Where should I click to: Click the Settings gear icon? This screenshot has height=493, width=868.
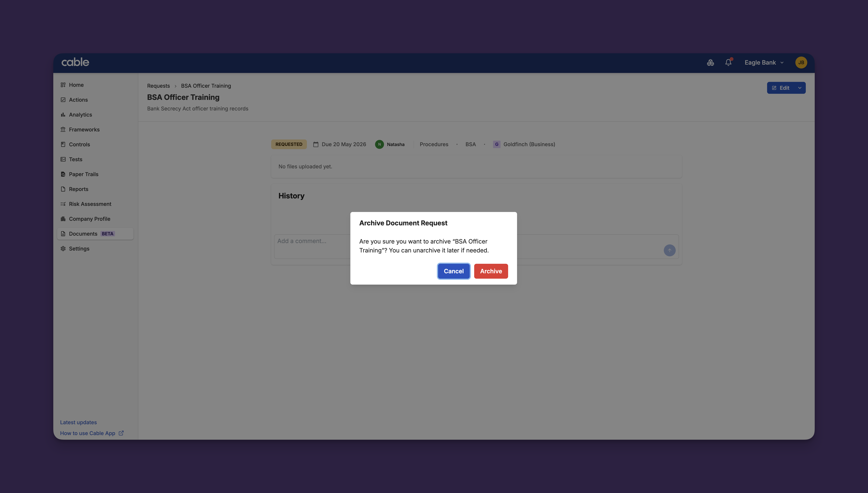[63, 249]
